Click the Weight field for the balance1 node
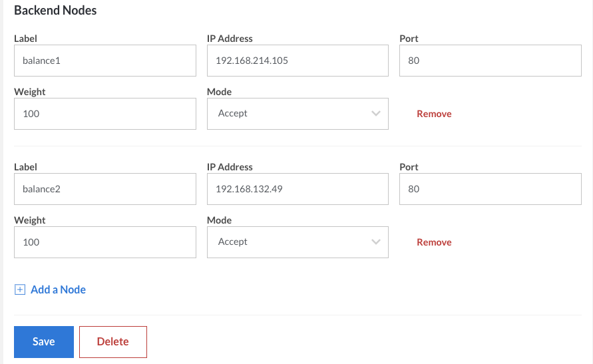The image size is (593, 364). tap(104, 114)
